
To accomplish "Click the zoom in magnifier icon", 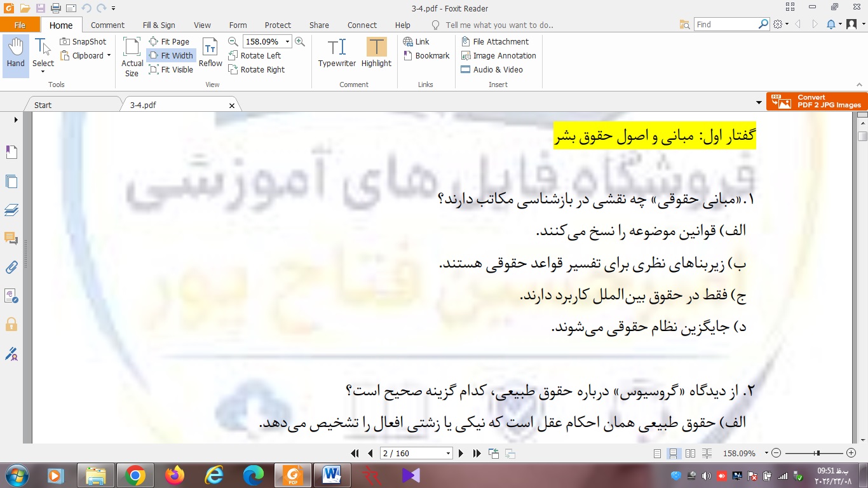I will [x=300, y=41].
